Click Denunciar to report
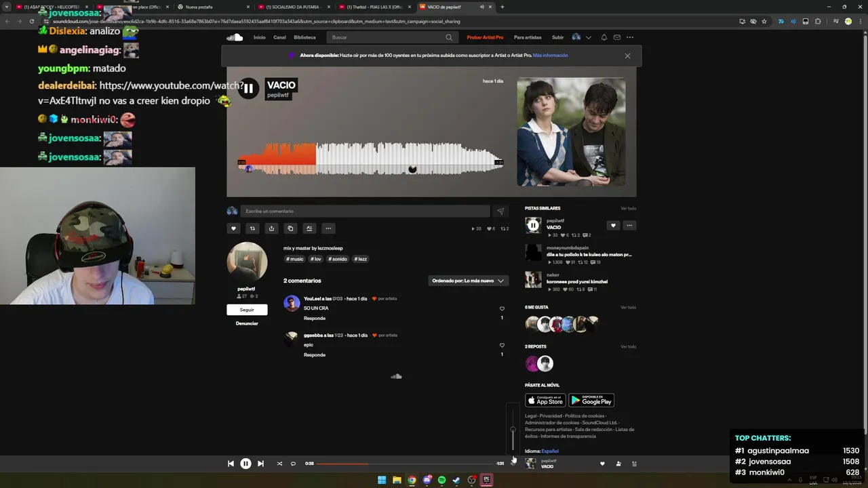Screen dimensions: 868x488 tap(247, 323)
